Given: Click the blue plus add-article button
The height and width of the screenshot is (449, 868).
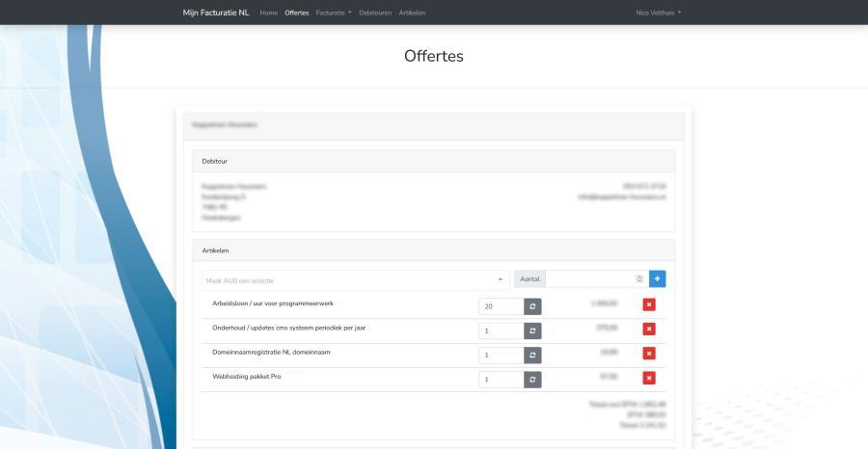Looking at the screenshot, I should point(657,278).
